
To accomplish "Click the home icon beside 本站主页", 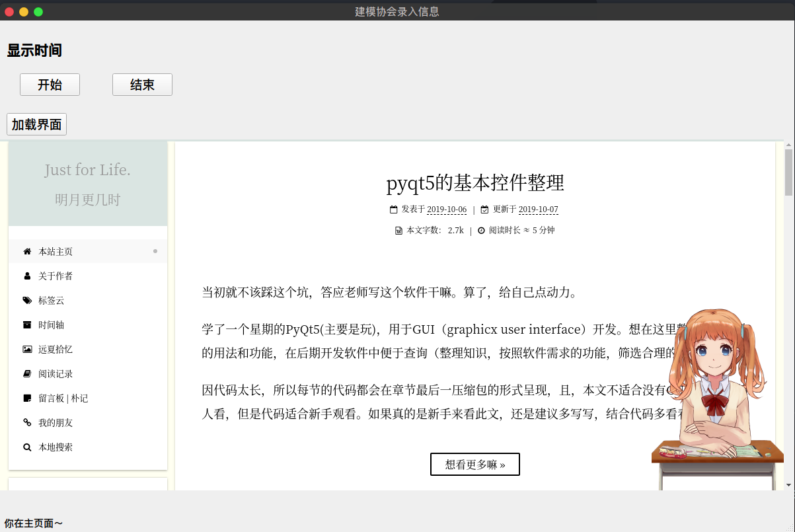I will point(27,252).
